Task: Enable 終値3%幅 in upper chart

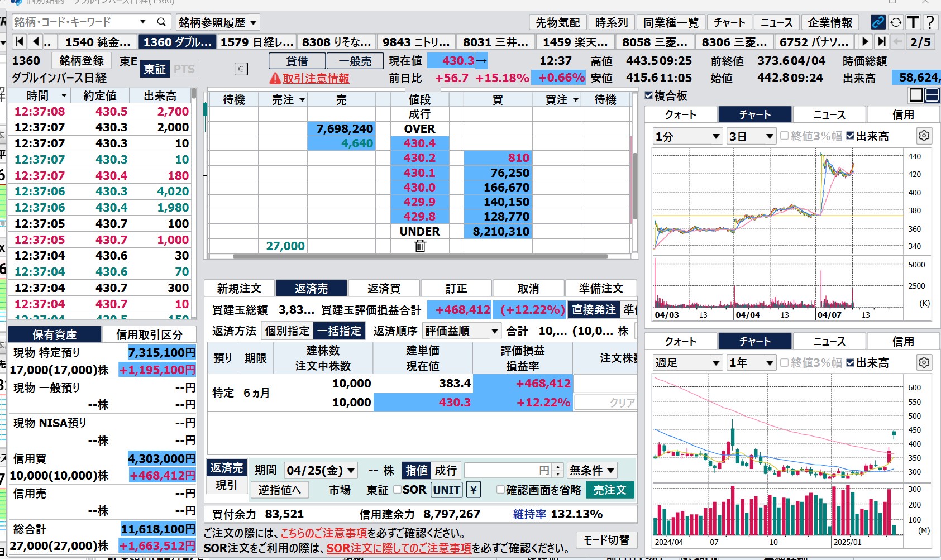Action: (x=784, y=136)
